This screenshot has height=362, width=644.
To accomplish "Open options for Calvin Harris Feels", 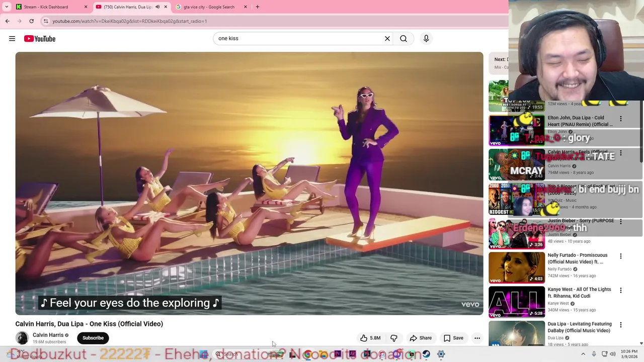I will 621,153.
